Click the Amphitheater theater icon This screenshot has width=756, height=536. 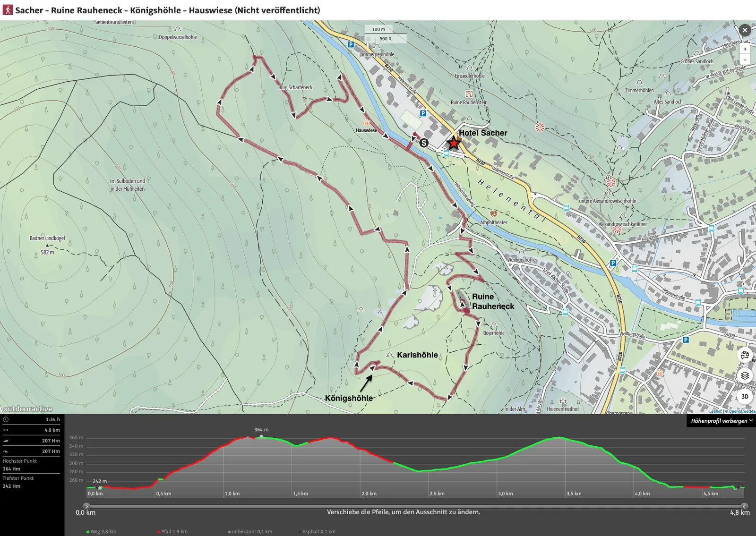click(494, 214)
